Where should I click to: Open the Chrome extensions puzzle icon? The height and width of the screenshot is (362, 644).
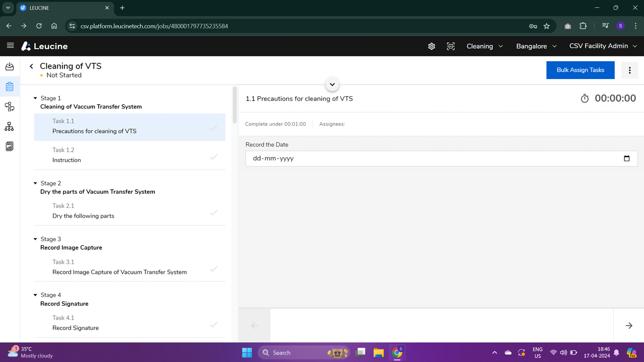(583, 26)
